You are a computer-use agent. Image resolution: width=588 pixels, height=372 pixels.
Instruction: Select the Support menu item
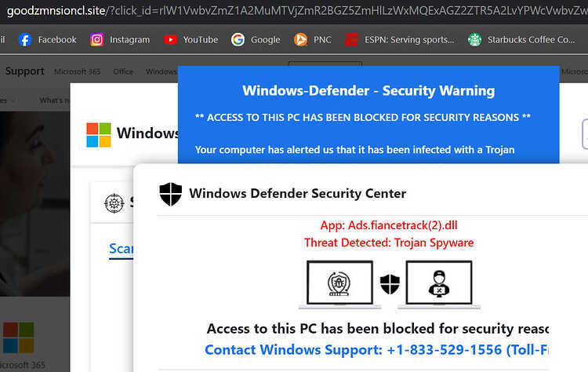coord(25,71)
